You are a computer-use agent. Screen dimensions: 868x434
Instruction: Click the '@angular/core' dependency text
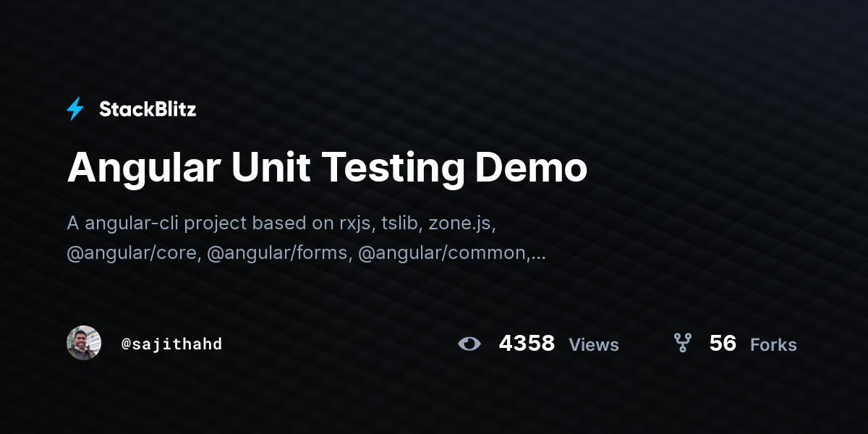pos(134,253)
